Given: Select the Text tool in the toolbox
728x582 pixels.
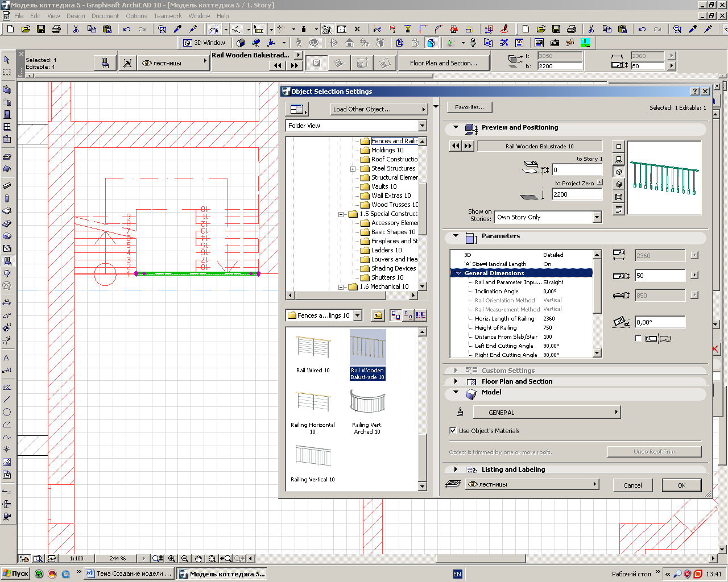Looking at the screenshot, I should (7, 357).
